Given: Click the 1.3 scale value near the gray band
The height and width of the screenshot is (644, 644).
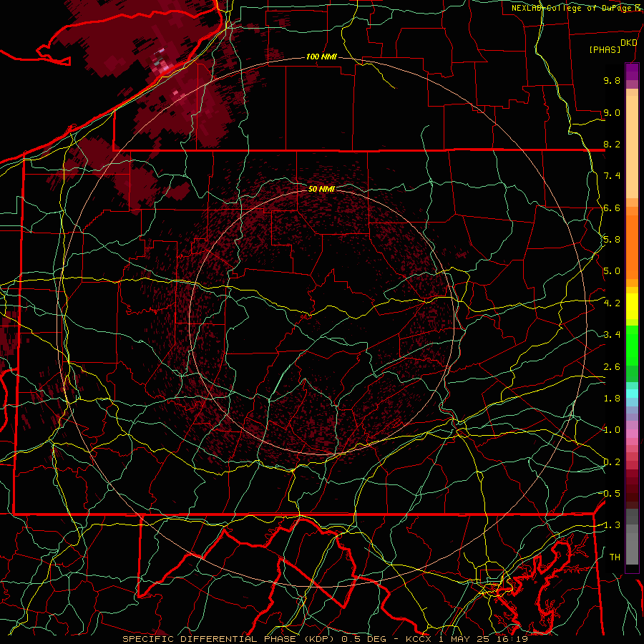Looking at the screenshot, I should pyautogui.click(x=611, y=525).
